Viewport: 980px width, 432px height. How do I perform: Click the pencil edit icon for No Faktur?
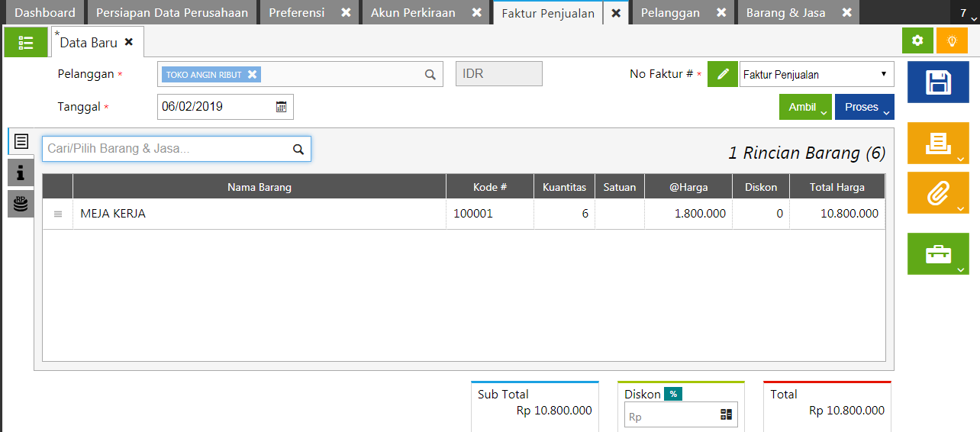pyautogui.click(x=723, y=75)
